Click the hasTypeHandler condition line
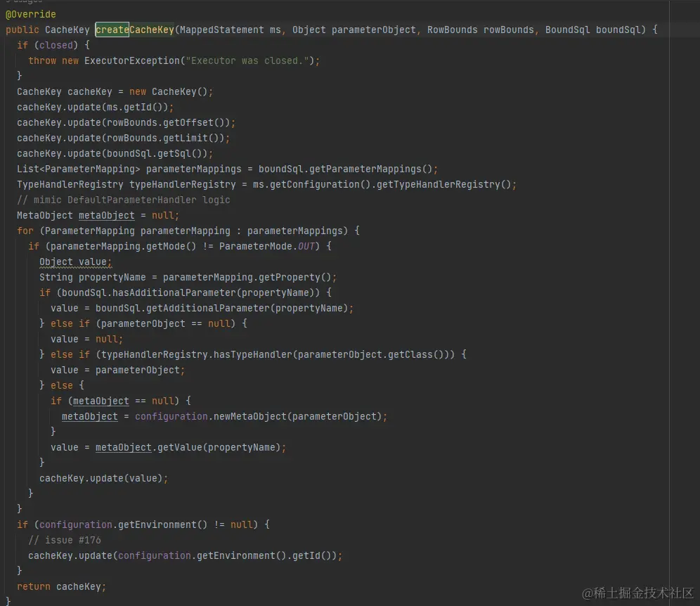The width and height of the screenshot is (700, 606). (x=253, y=354)
